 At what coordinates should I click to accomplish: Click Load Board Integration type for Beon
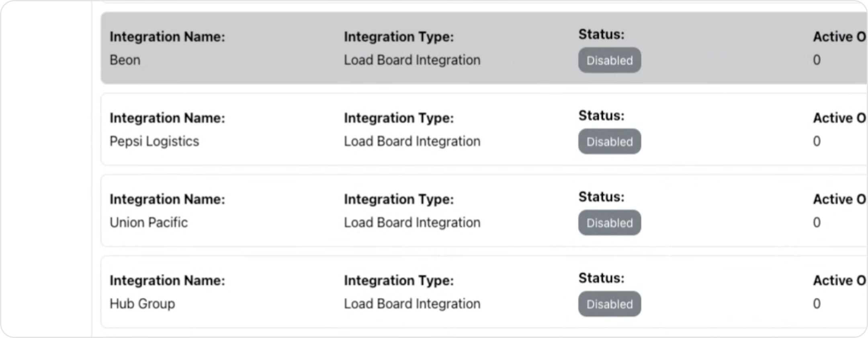tap(412, 60)
